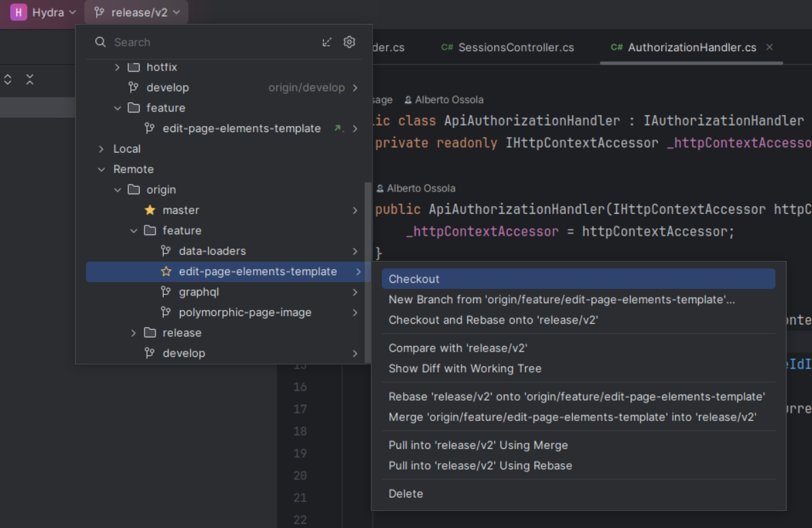Expand the remote release folder
The width and height of the screenshot is (812, 528).
pos(134,333)
